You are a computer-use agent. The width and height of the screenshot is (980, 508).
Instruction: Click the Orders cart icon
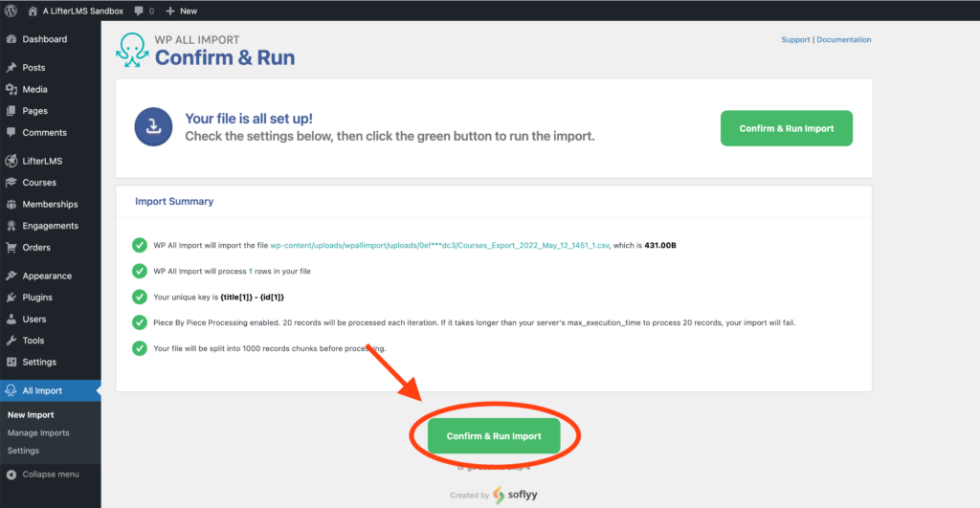tap(11, 248)
